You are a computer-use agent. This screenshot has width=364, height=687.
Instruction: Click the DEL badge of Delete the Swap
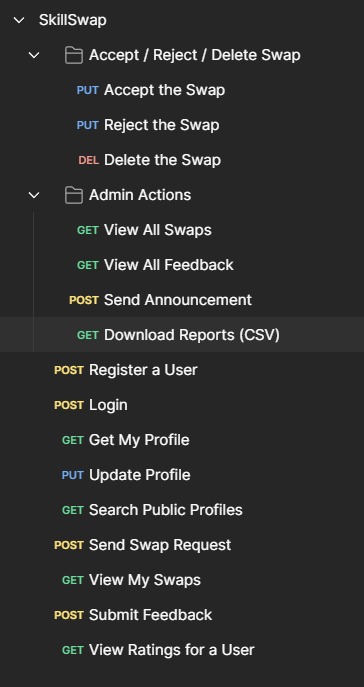(x=88, y=160)
